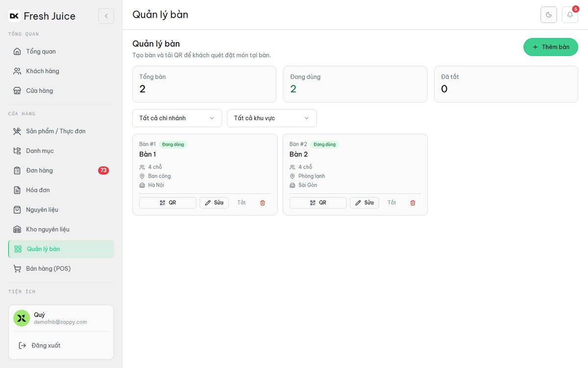Turn off Bàn 2 with the Tắt toggle
The image size is (588, 368).
(392, 203)
